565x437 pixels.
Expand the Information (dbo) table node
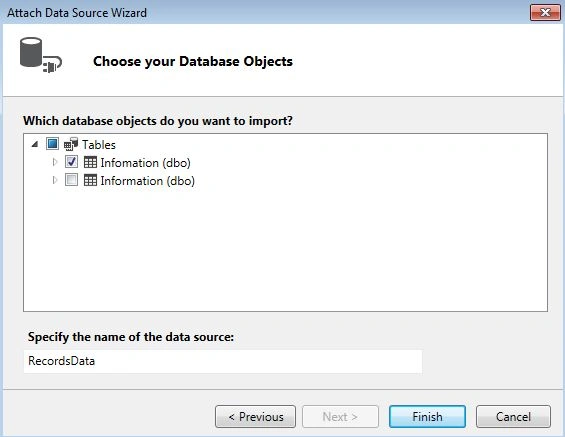point(55,180)
